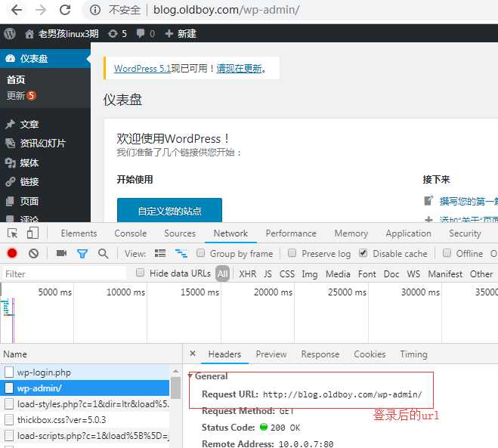The image size is (498, 448).
Task: Click the network Filter text field
Action: pyautogui.click(x=64, y=274)
